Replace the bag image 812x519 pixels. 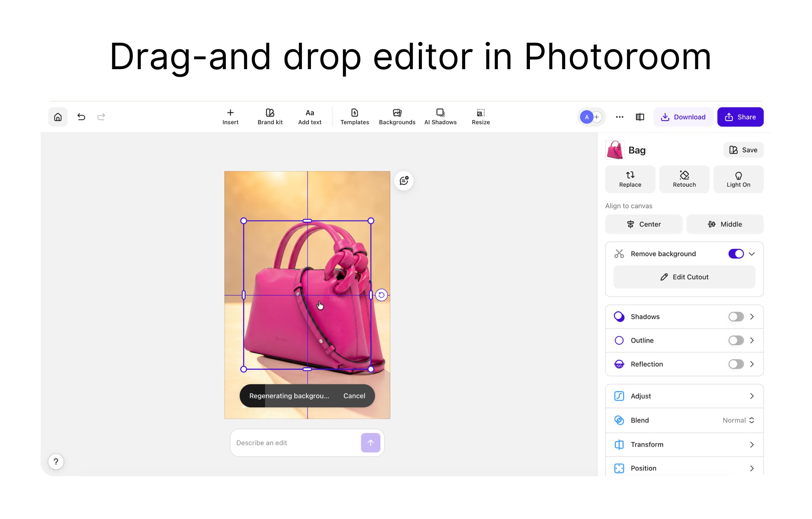coord(630,179)
